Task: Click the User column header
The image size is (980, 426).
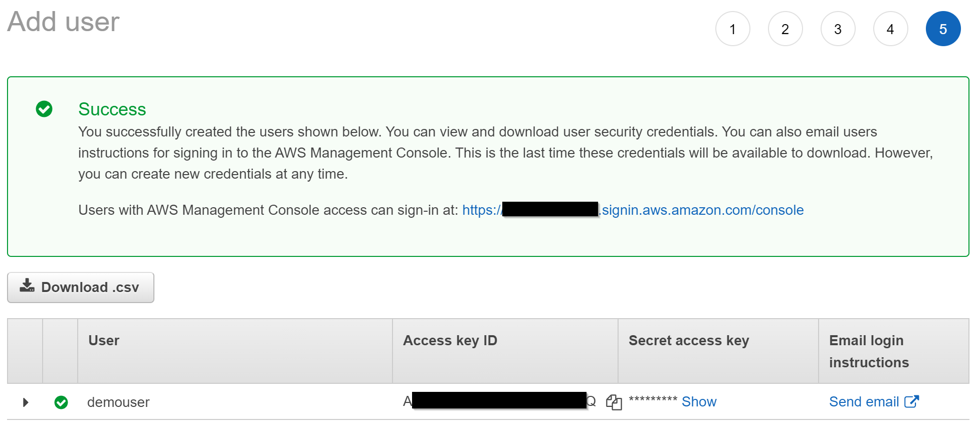Action: coord(103,340)
